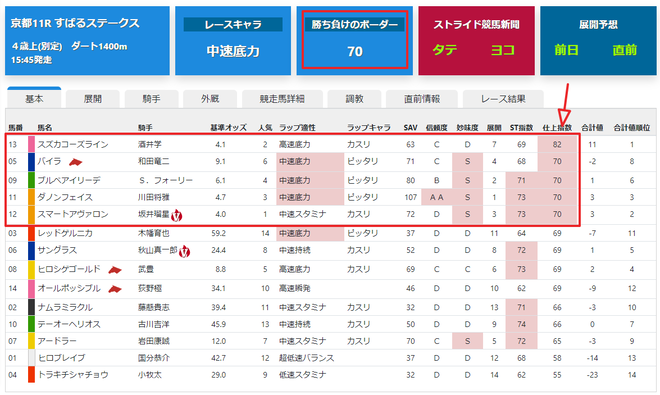Screen dimensions: 660x395
Task: Click the 人気 column header
Action: point(265,128)
